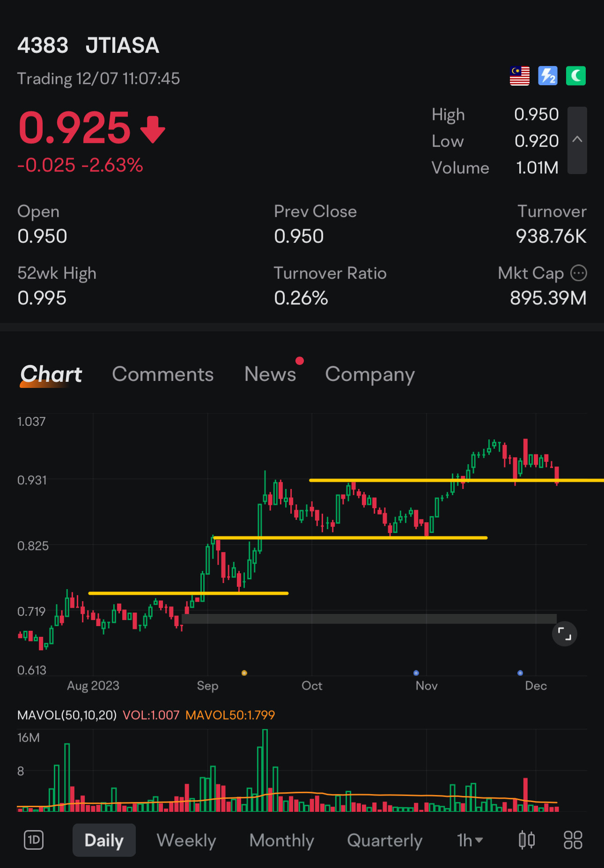The image size is (604, 868).
Task: Switch to the Chart tab
Action: (x=51, y=374)
